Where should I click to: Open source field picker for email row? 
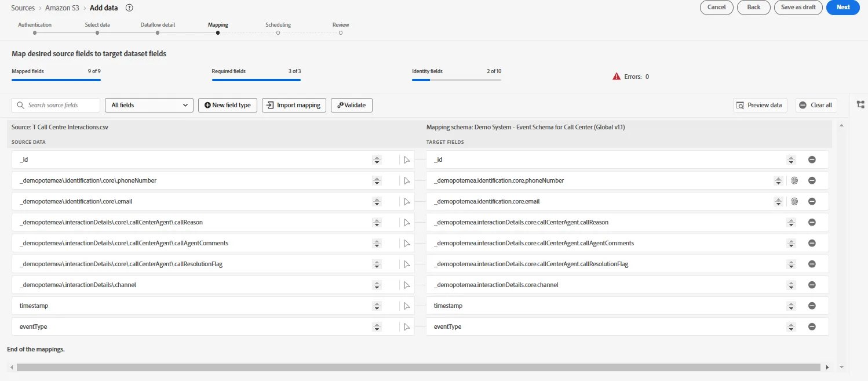coord(377,201)
